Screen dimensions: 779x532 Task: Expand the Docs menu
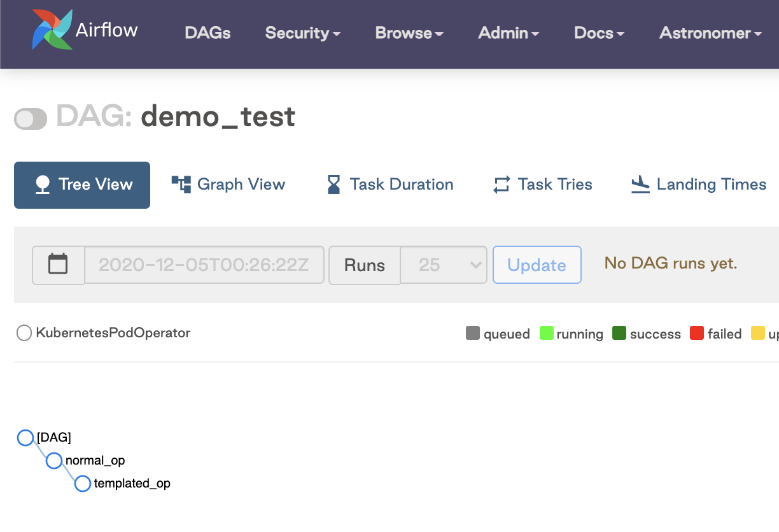[599, 33]
